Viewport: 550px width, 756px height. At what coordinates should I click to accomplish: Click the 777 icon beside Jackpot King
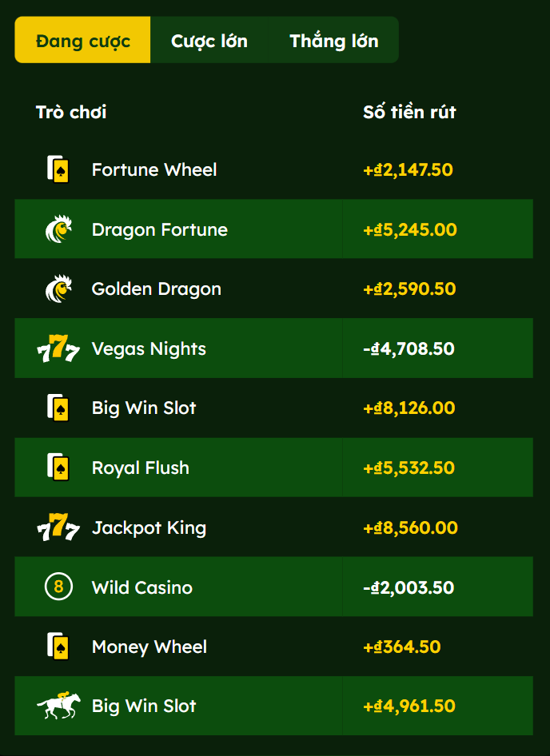(x=58, y=528)
